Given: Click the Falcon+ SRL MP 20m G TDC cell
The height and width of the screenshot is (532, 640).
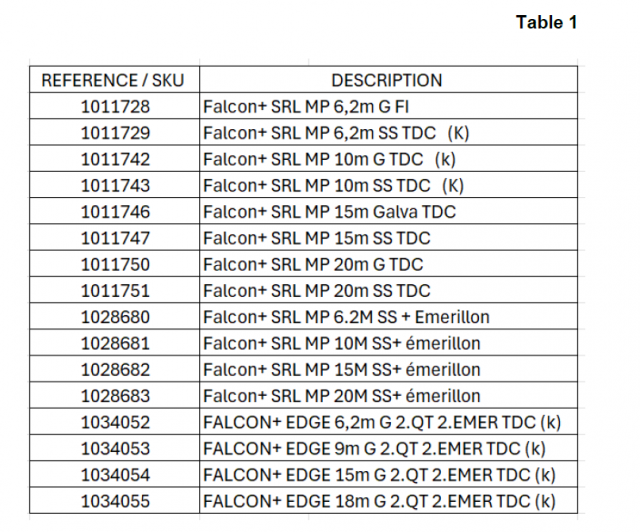Looking at the screenshot, I should click(x=313, y=264).
